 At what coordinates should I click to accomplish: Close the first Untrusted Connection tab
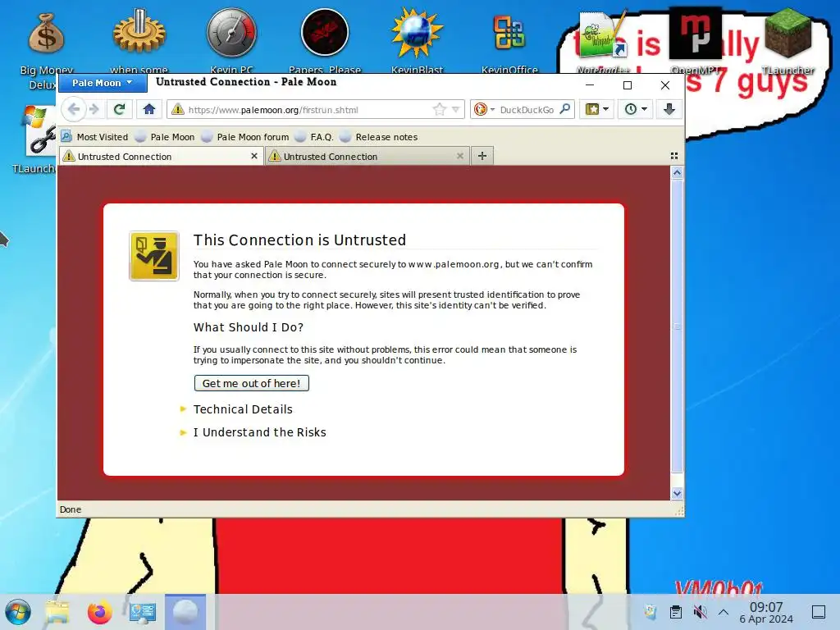click(254, 156)
